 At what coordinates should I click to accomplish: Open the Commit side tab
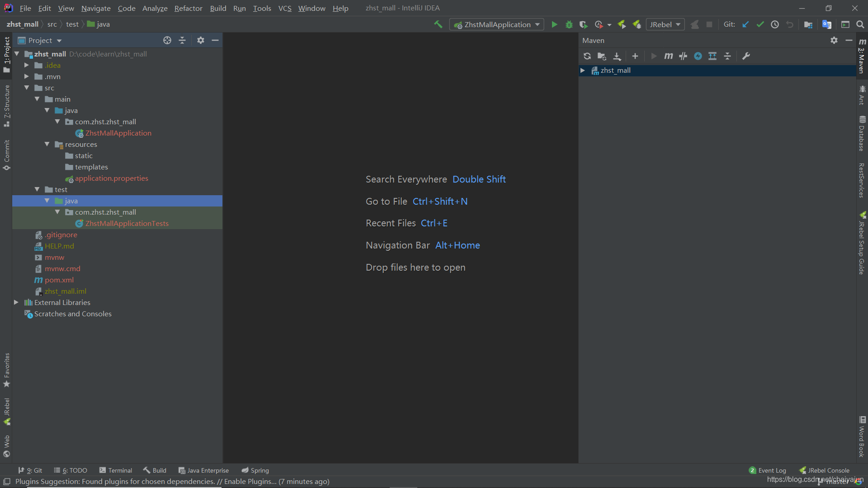7,155
